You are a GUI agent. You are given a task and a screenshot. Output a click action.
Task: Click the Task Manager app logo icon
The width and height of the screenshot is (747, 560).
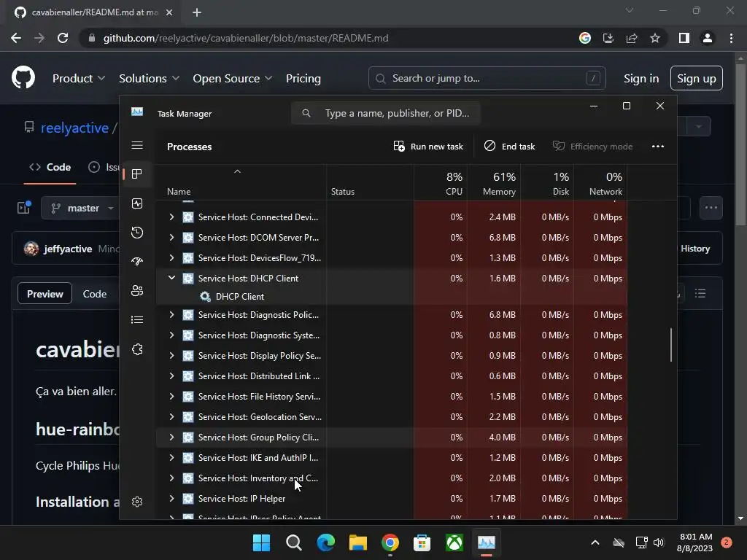137,112
